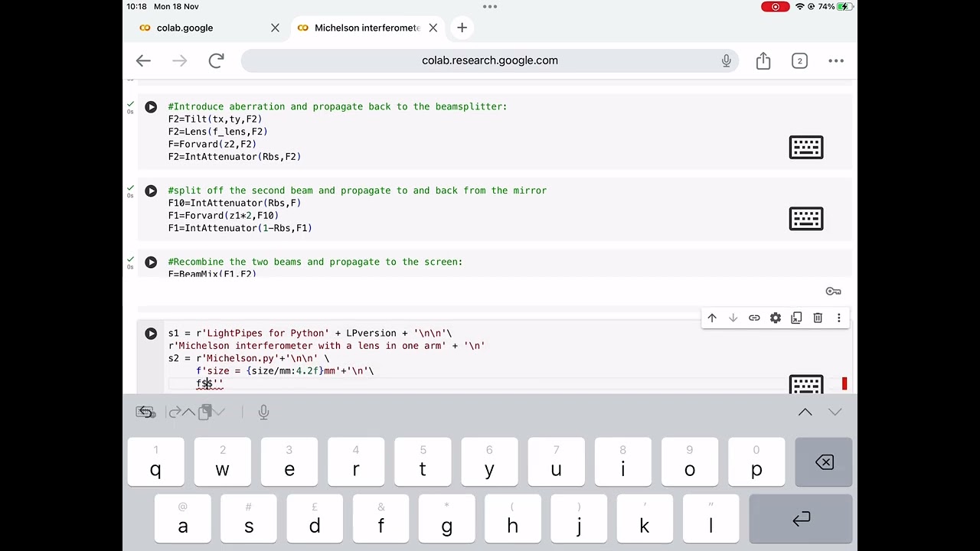Image resolution: width=980 pixels, height=551 pixels.
Task: Tap the t key
Action: 423,462
